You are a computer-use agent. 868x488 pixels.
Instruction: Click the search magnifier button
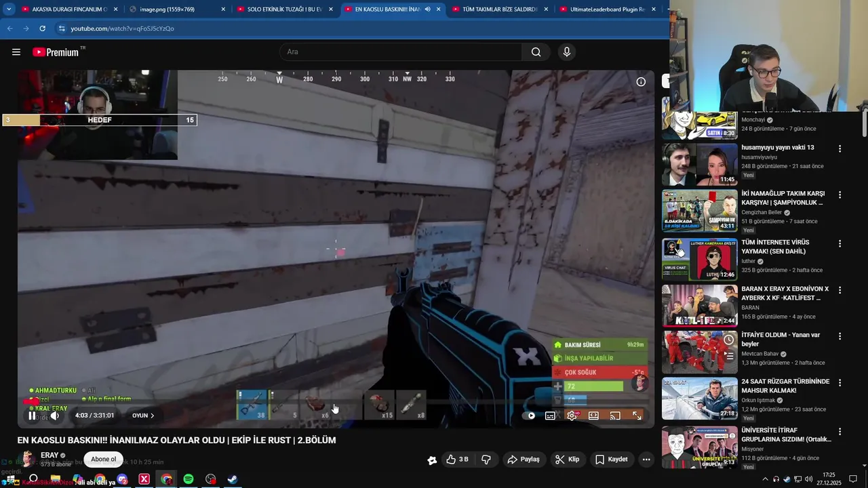(536, 52)
